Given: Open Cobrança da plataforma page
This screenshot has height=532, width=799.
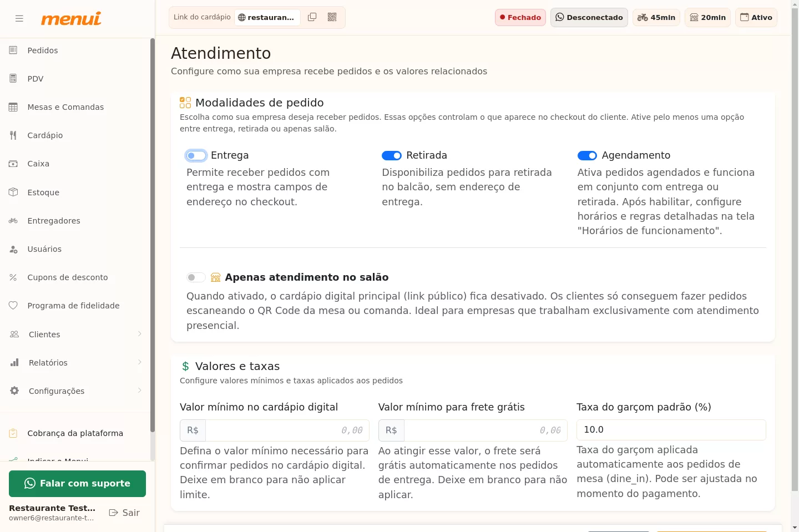Looking at the screenshot, I should pos(75,433).
